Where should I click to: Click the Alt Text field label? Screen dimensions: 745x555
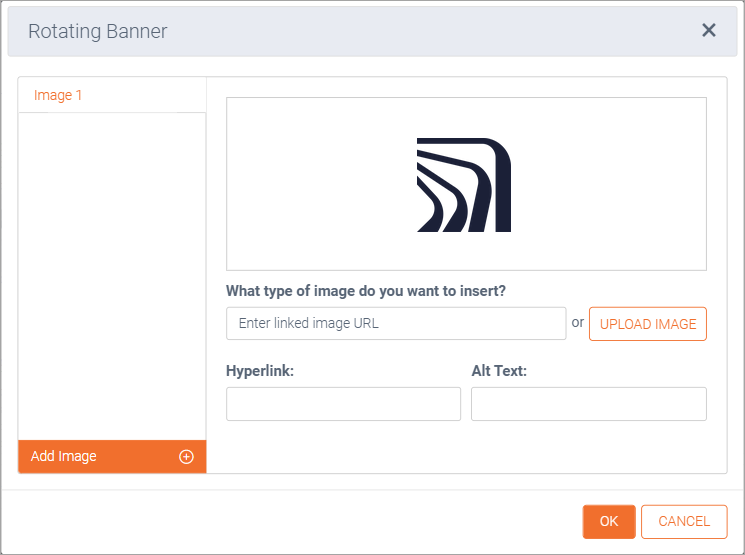499,371
